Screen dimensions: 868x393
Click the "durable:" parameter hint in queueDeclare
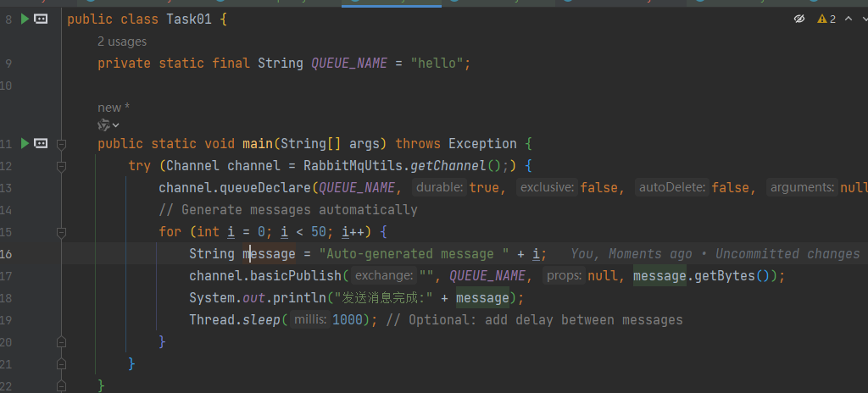point(439,188)
